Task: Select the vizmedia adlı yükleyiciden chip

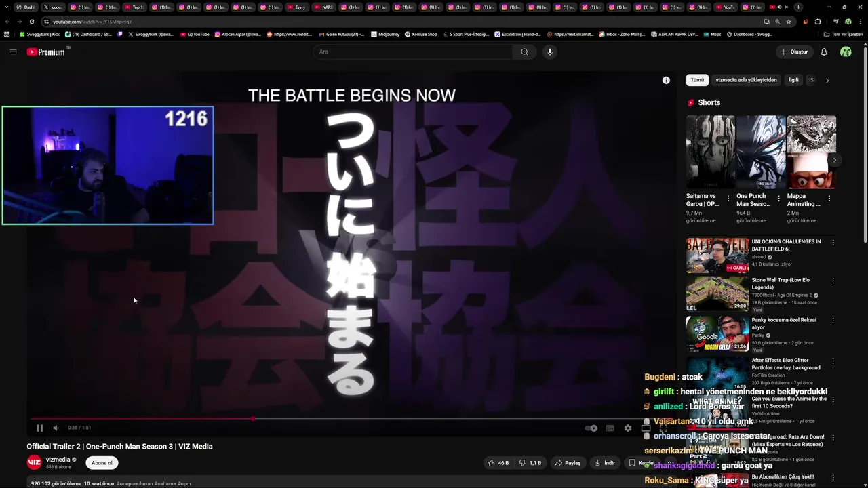Action: [x=746, y=80]
